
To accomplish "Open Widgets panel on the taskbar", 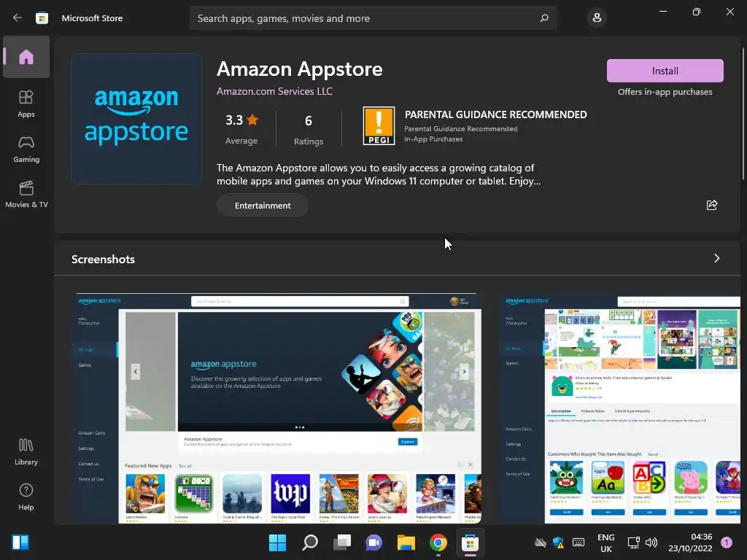I will pos(20,542).
